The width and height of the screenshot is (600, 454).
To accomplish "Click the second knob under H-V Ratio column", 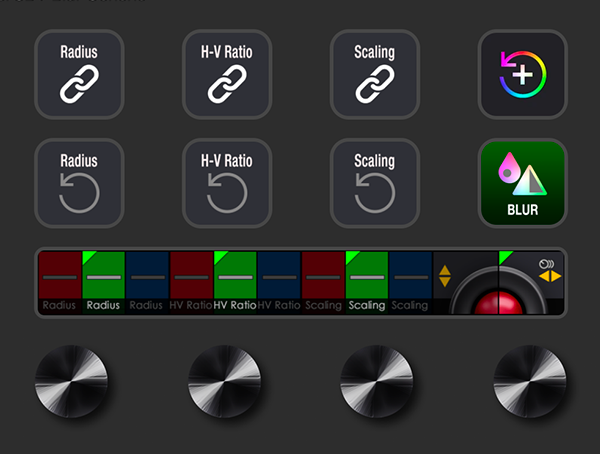I will [225, 381].
